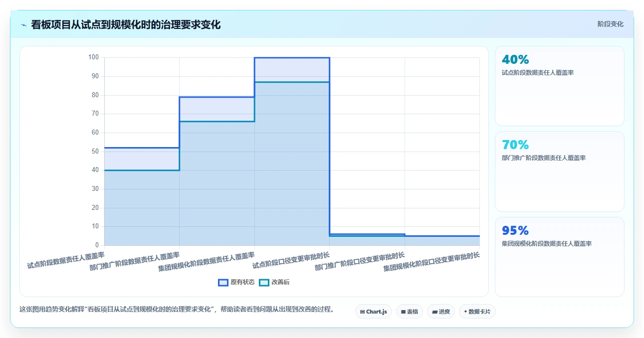Click the 95% data card value
644x338 pixels.
coord(515,230)
